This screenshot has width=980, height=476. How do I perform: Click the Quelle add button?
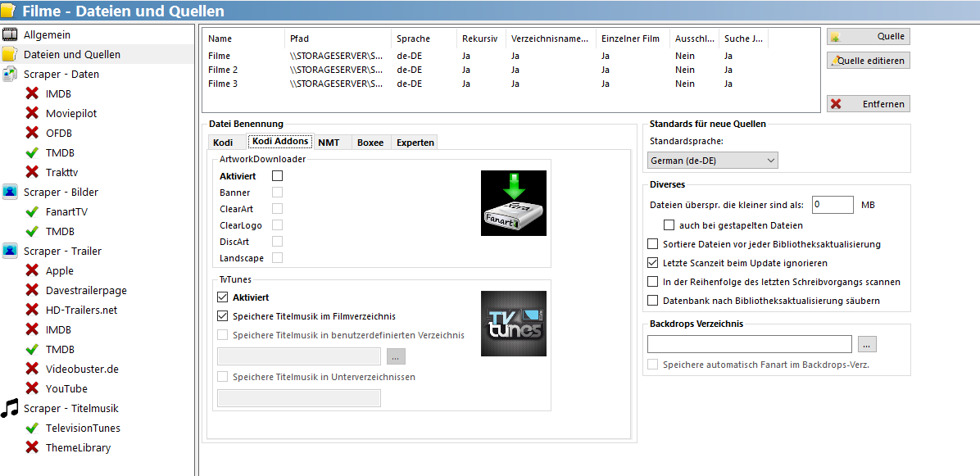pos(868,36)
